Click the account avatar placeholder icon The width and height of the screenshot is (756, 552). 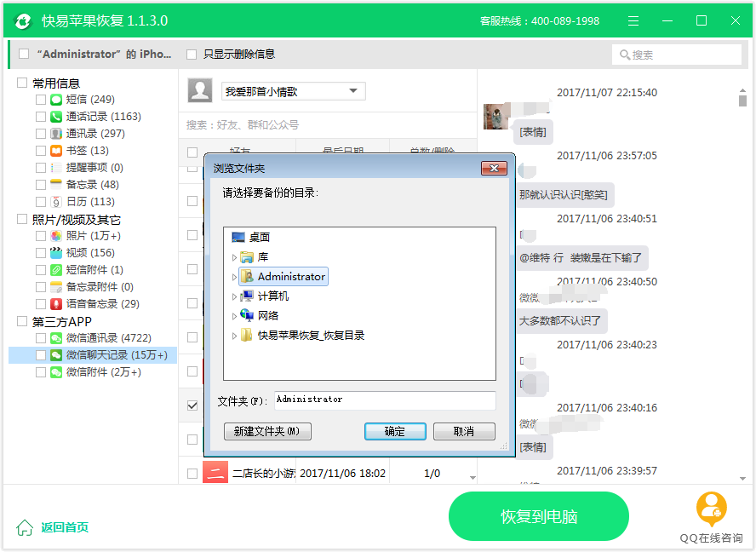199,90
